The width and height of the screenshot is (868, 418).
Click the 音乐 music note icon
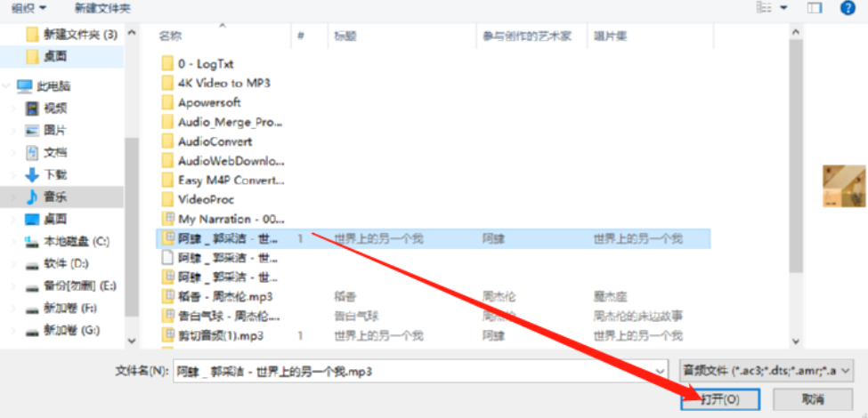tap(33, 197)
